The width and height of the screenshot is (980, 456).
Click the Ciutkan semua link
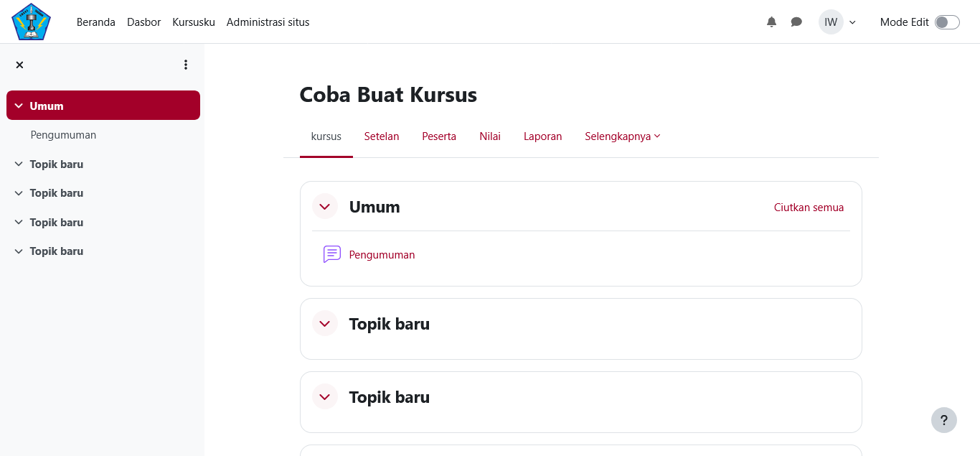(809, 208)
